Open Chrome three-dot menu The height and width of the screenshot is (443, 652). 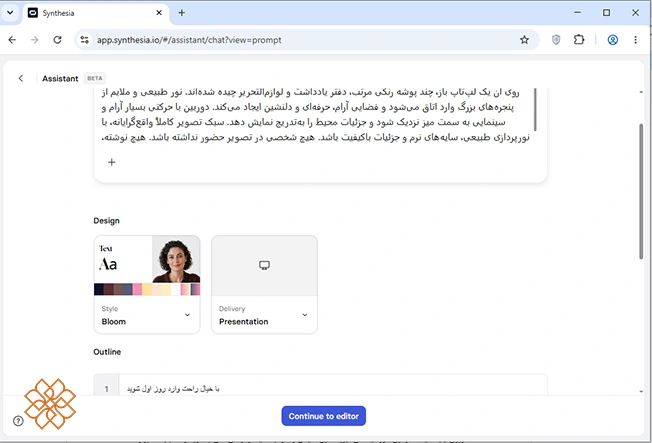[635, 40]
